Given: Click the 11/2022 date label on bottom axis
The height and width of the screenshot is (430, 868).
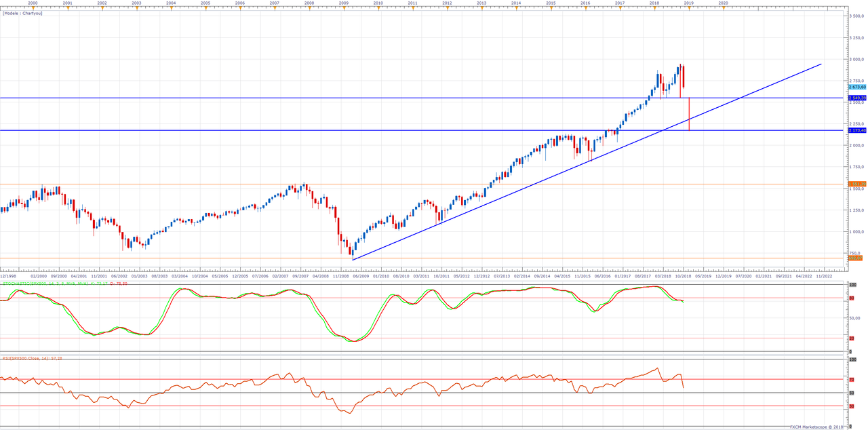Looking at the screenshot, I should (x=824, y=276).
